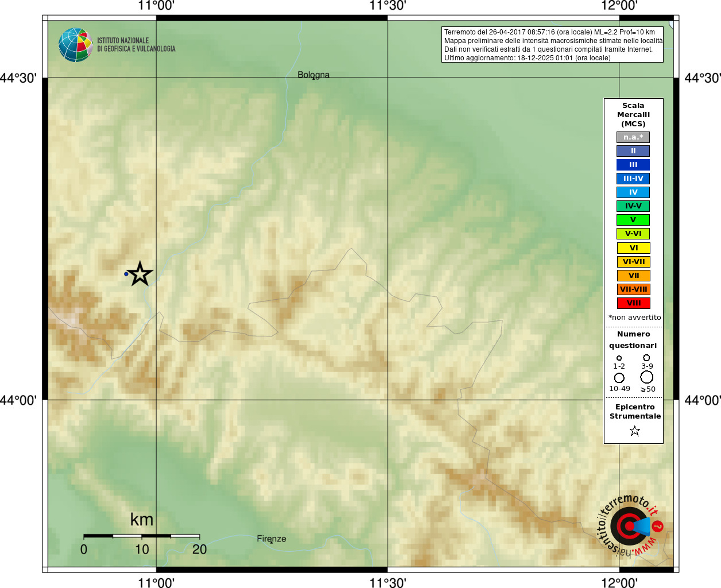721x588 pixels.
Task: Select the n.a. gray legend swatch
Action: pos(633,137)
